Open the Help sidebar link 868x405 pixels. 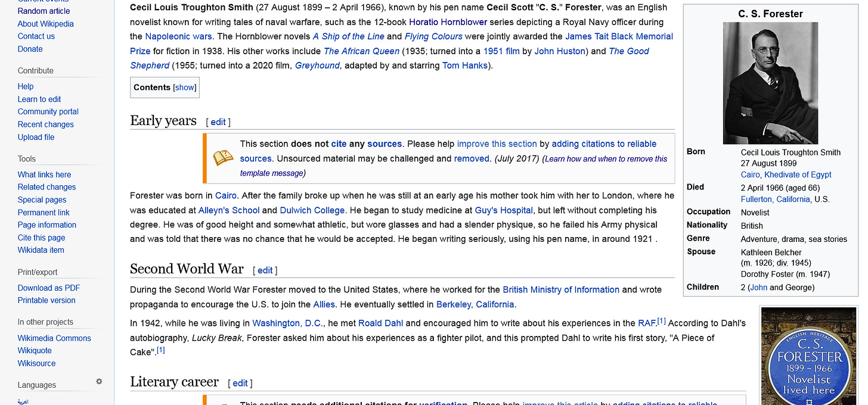pyautogui.click(x=26, y=86)
